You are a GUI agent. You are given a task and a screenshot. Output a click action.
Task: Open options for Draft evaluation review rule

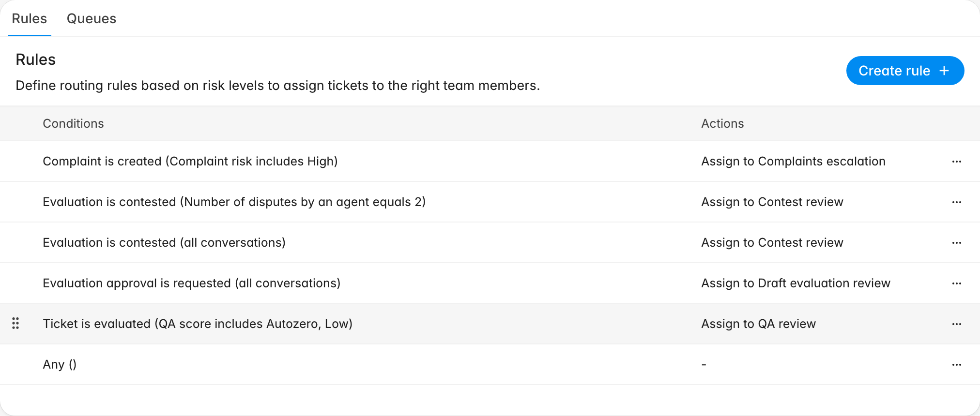[956, 283]
